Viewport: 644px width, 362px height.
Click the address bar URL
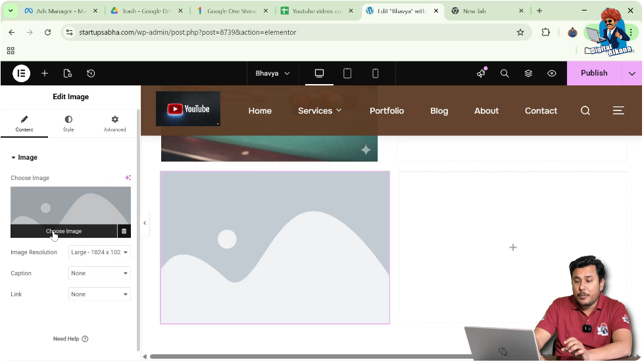pyautogui.click(x=187, y=32)
